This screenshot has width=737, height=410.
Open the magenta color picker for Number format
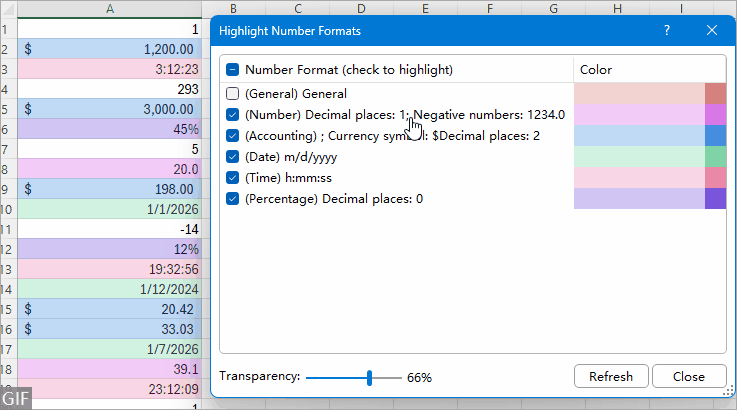(715, 115)
